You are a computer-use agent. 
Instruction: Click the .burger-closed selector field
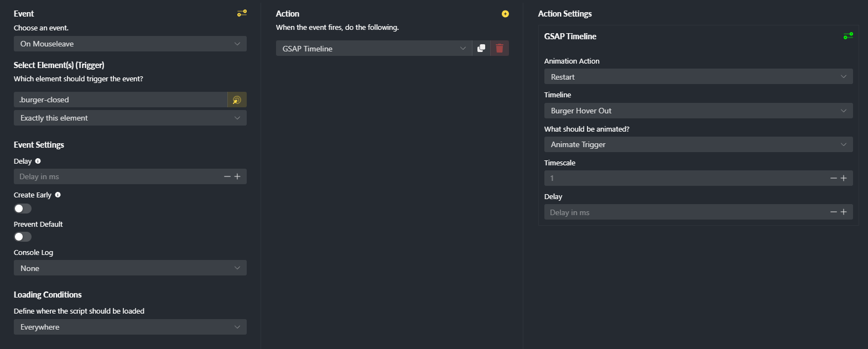click(x=121, y=100)
